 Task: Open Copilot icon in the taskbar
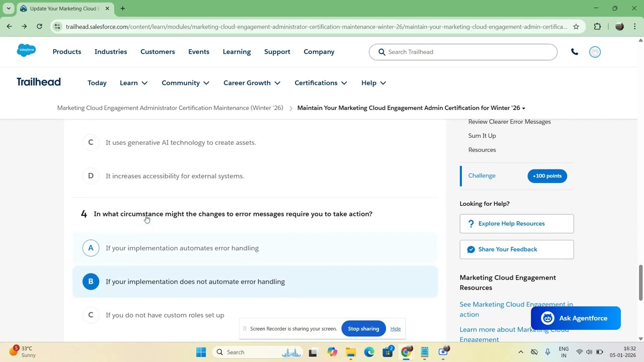(x=332, y=352)
